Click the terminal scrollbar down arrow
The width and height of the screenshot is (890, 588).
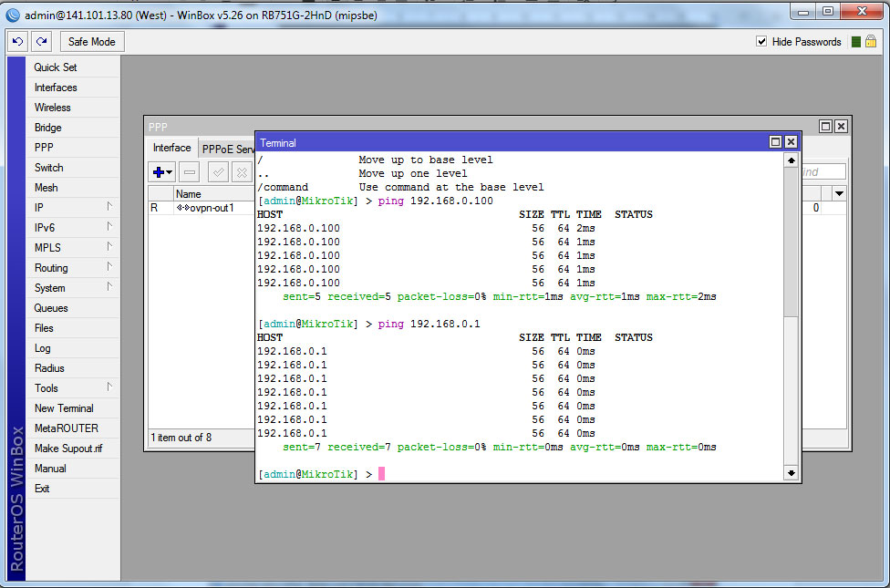(x=791, y=473)
